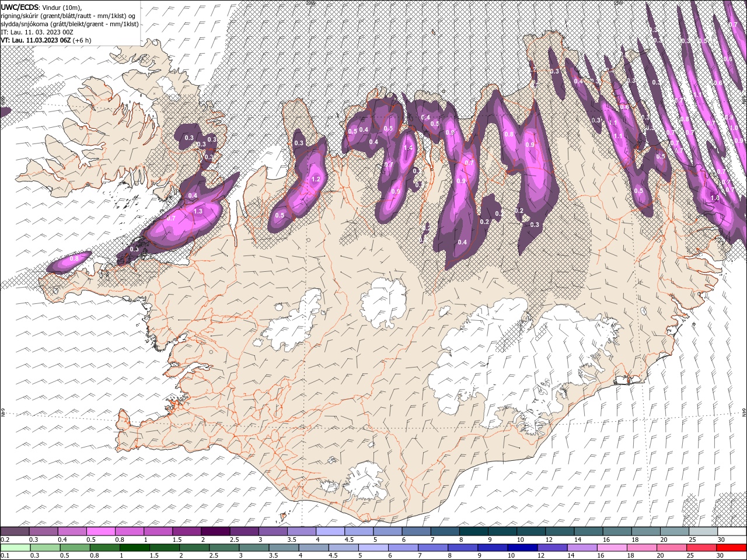Click the top-row swatch between 0.8 and 1
747x560 pixels.
coord(129,531)
